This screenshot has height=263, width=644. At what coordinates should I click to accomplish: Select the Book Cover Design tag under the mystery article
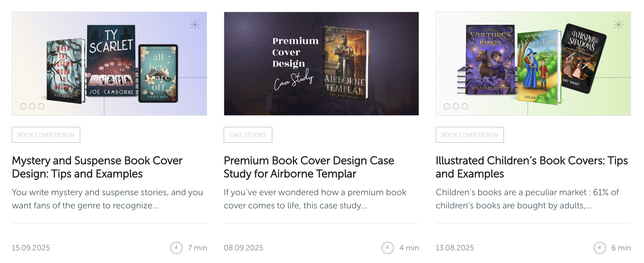tap(46, 135)
